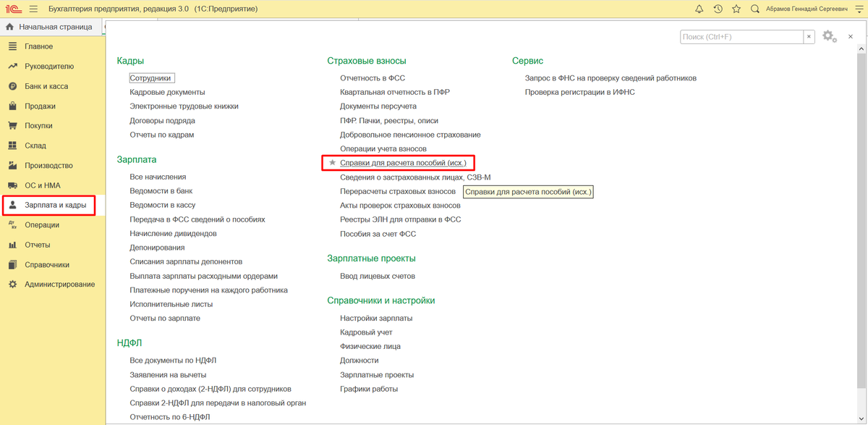The image size is (868, 425).
Task: Open notifications bell icon
Action: 699,9
